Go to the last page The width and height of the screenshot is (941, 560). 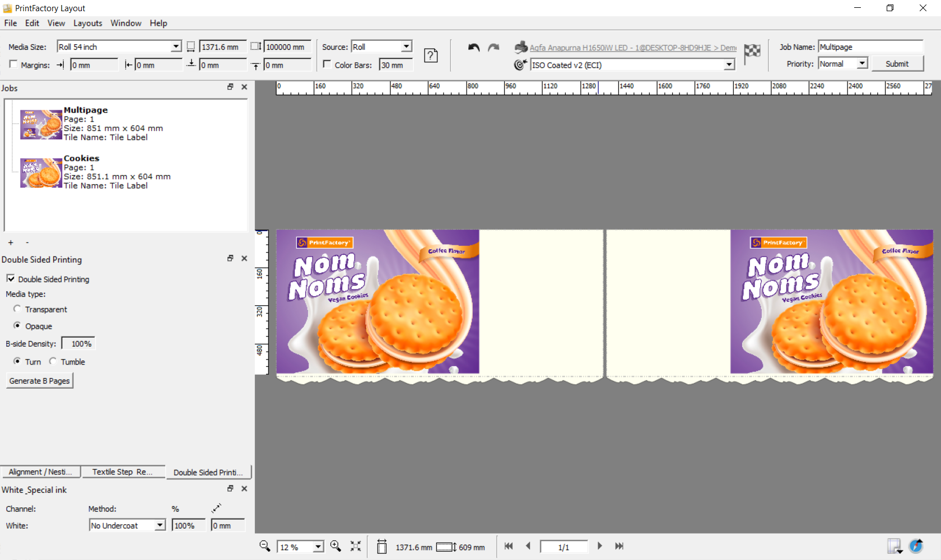pos(619,546)
